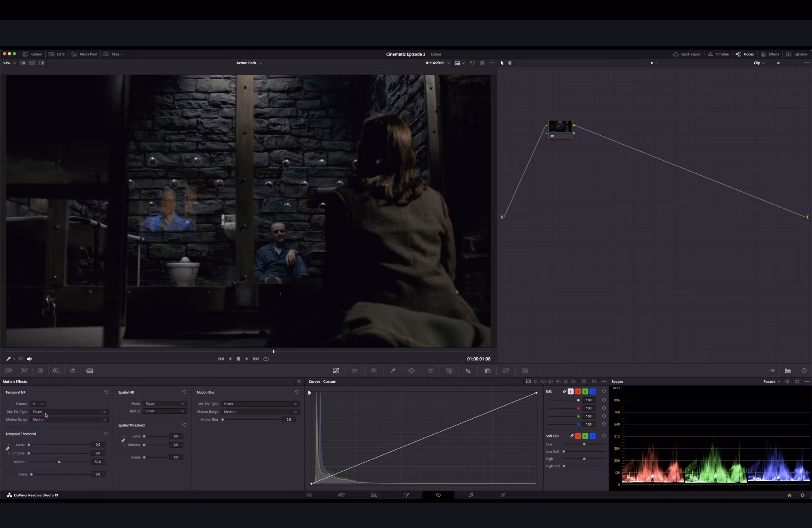812x528 pixels.
Task: Toggle the red Edit curve channel
Action: [x=578, y=392]
